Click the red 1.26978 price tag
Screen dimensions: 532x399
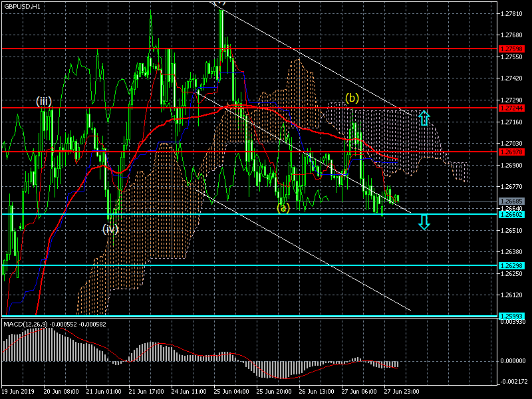tap(511, 152)
